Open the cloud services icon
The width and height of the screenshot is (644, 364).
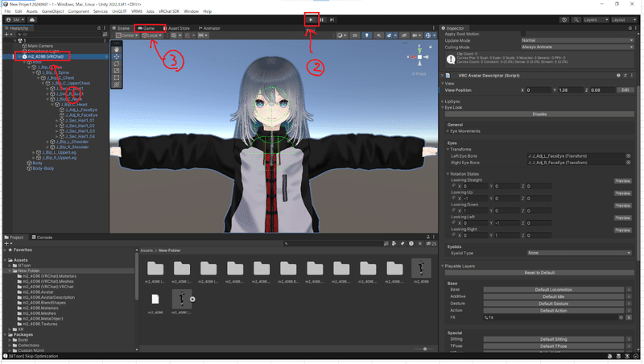tap(32, 19)
